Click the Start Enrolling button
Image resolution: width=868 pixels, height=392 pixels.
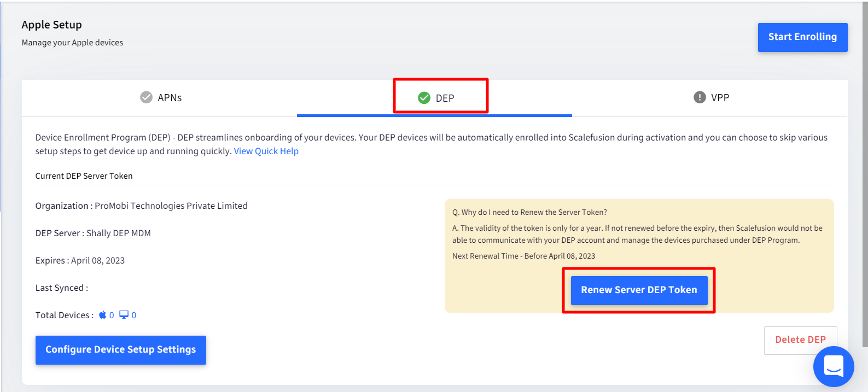click(802, 37)
